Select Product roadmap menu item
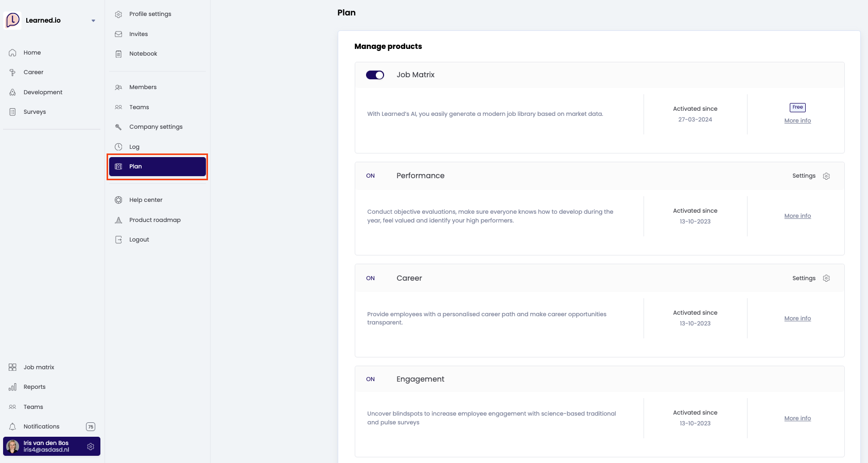Image resolution: width=868 pixels, height=463 pixels. [154, 220]
